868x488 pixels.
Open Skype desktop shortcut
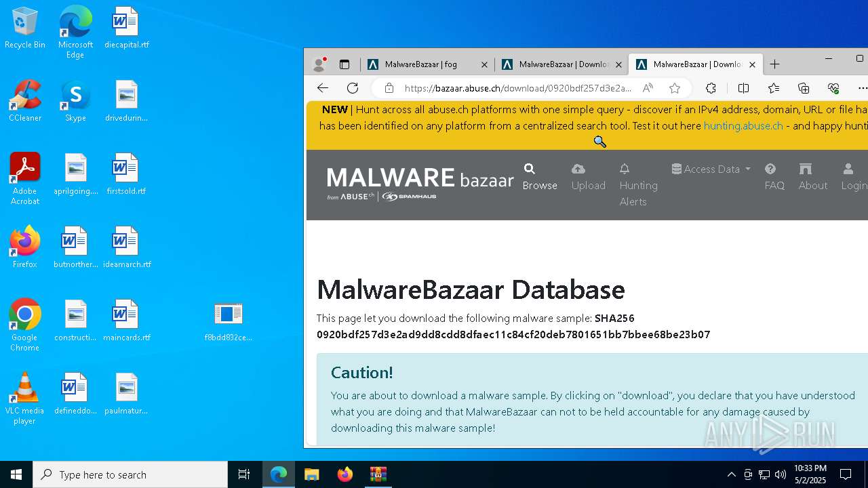75,102
